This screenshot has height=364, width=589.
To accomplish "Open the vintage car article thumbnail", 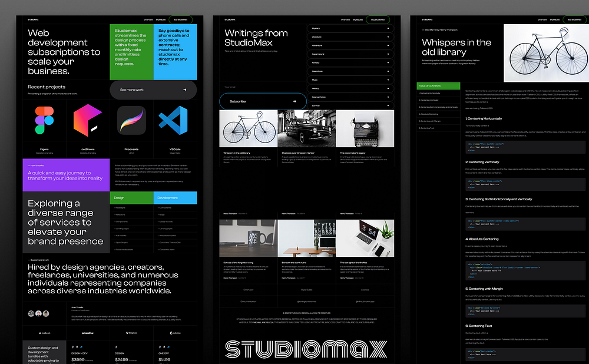I will coord(307,128).
